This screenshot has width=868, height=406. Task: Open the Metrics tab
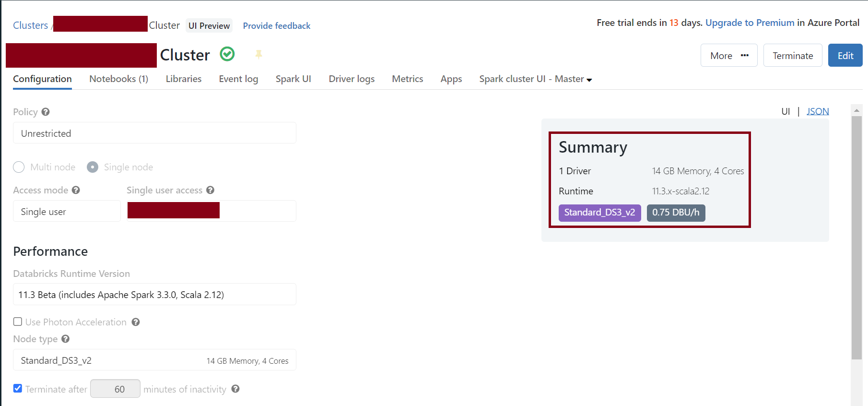(408, 79)
